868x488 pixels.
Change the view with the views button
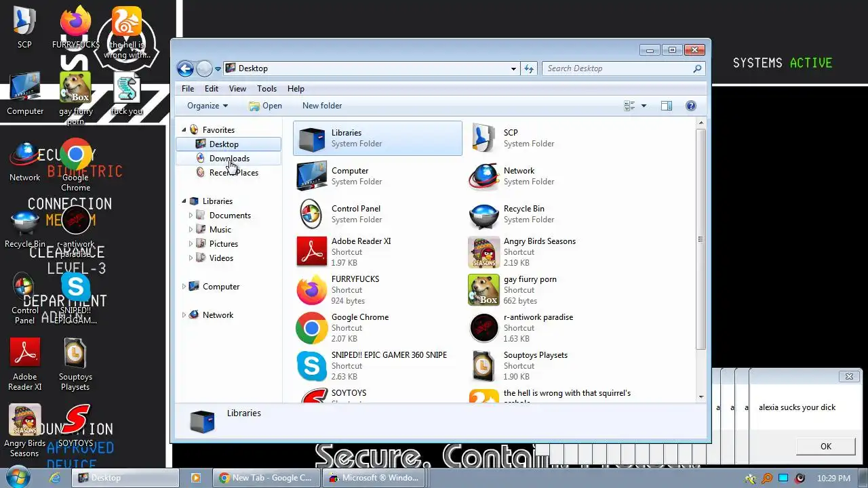click(x=629, y=106)
